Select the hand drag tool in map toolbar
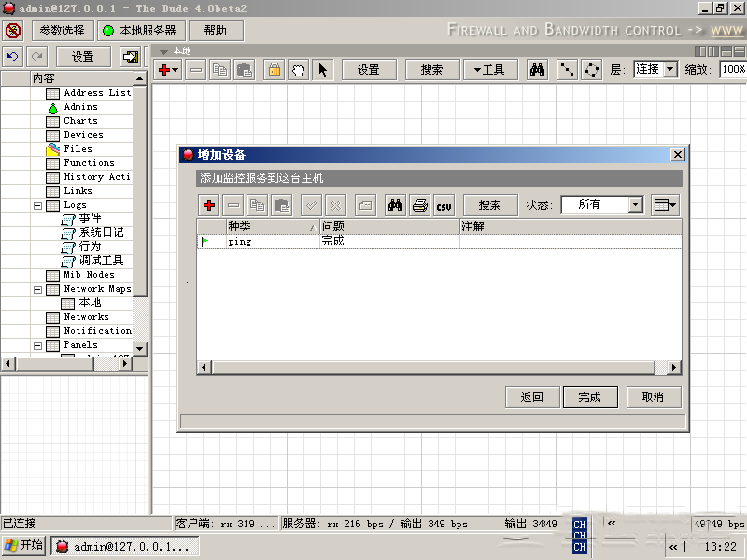Viewport: 747px width, 560px height. pyautogui.click(x=298, y=70)
